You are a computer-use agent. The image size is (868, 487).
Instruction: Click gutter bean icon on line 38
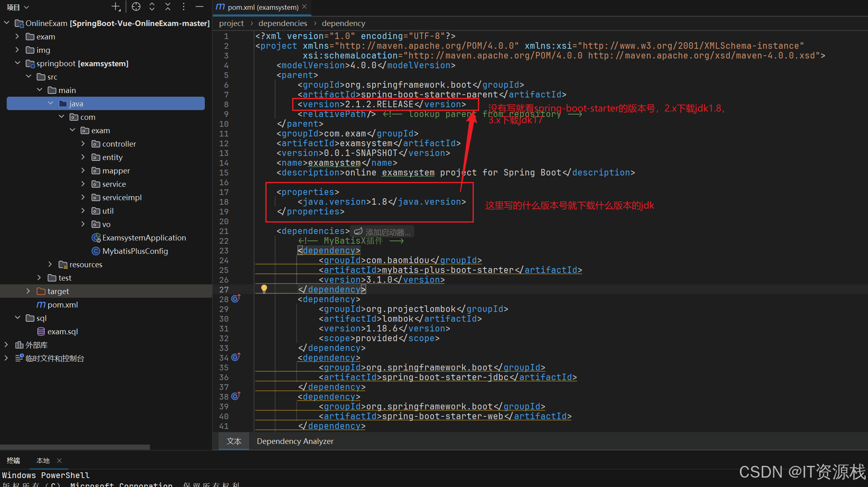tap(236, 396)
